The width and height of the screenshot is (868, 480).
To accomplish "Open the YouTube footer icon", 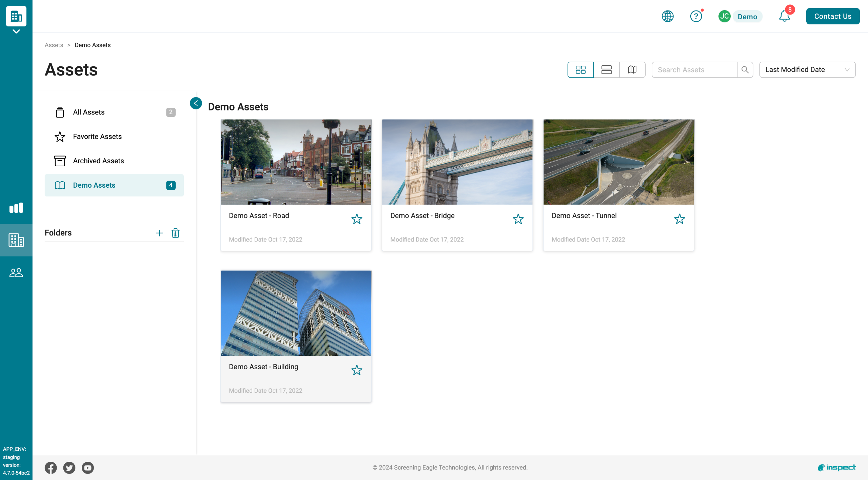I will (87, 468).
